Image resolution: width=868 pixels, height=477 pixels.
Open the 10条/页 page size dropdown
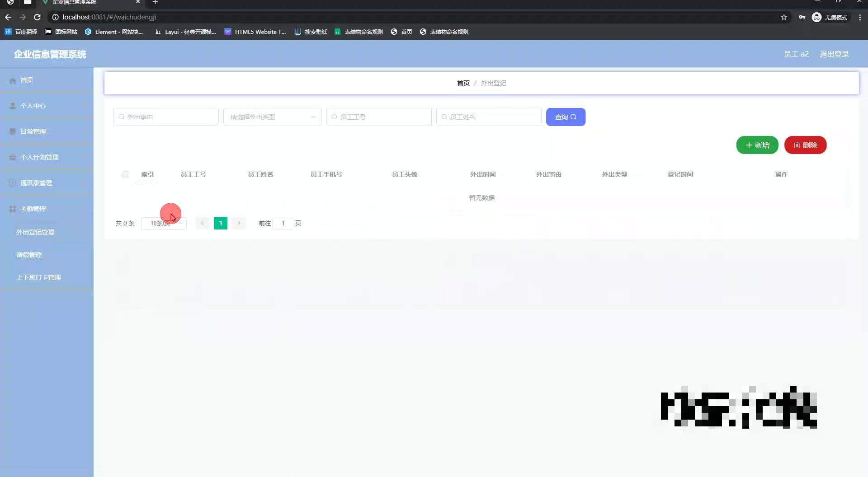click(x=163, y=223)
